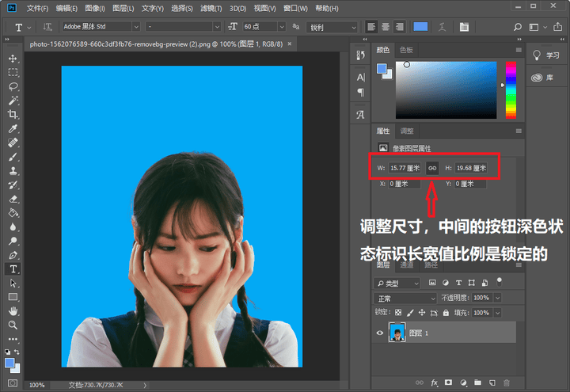Click the W width input field
This screenshot has height=392, width=570.
click(405, 168)
